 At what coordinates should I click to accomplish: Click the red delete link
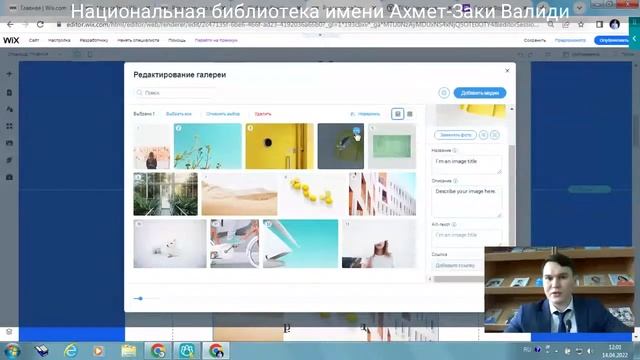[x=263, y=114]
